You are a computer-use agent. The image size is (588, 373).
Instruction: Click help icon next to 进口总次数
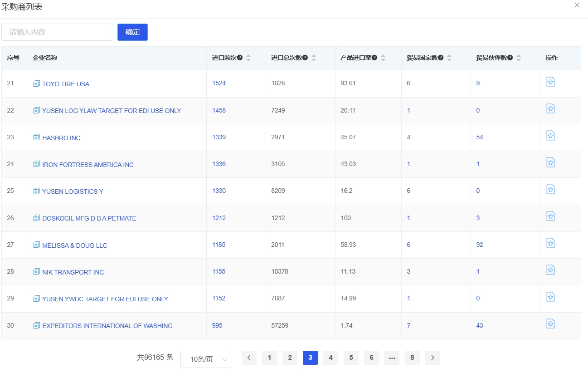pyautogui.click(x=305, y=58)
